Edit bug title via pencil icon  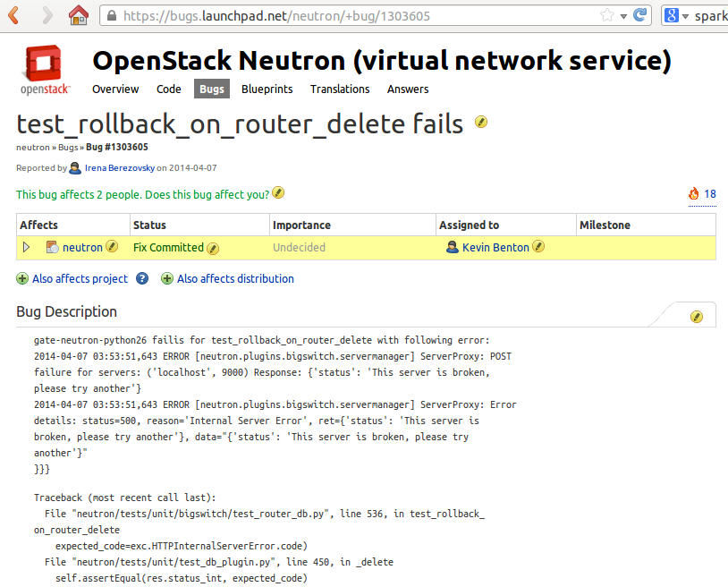pyautogui.click(x=481, y=123)
